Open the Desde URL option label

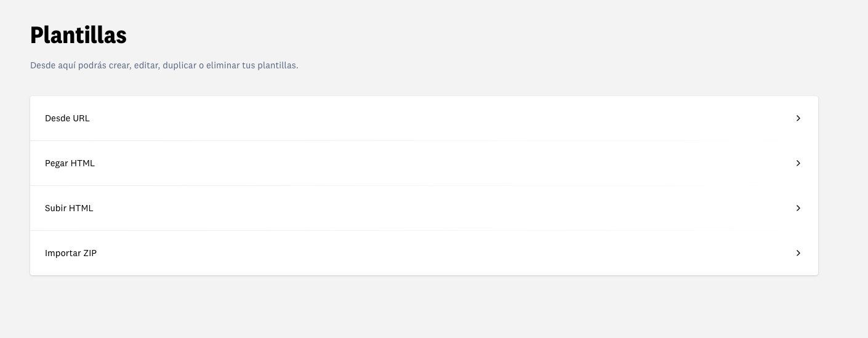67,118
